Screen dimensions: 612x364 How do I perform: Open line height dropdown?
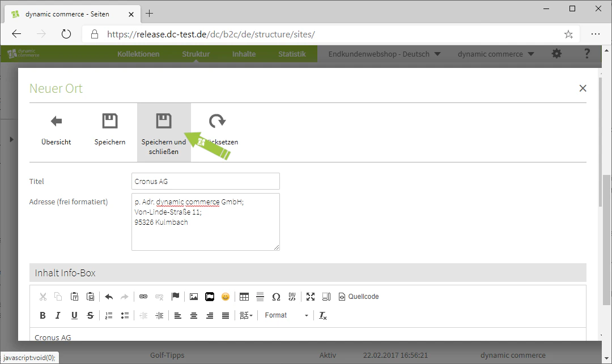coord(246,315)
